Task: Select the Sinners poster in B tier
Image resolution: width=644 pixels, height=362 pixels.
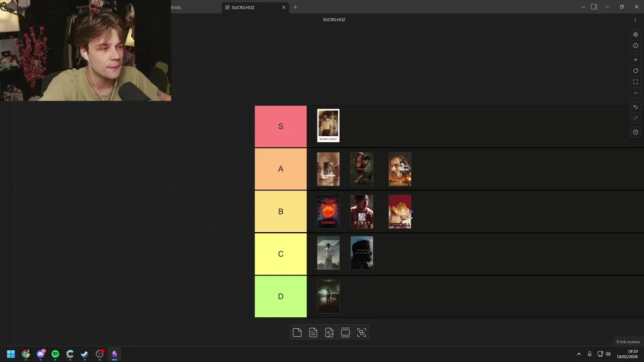Action: coord(329,212)
